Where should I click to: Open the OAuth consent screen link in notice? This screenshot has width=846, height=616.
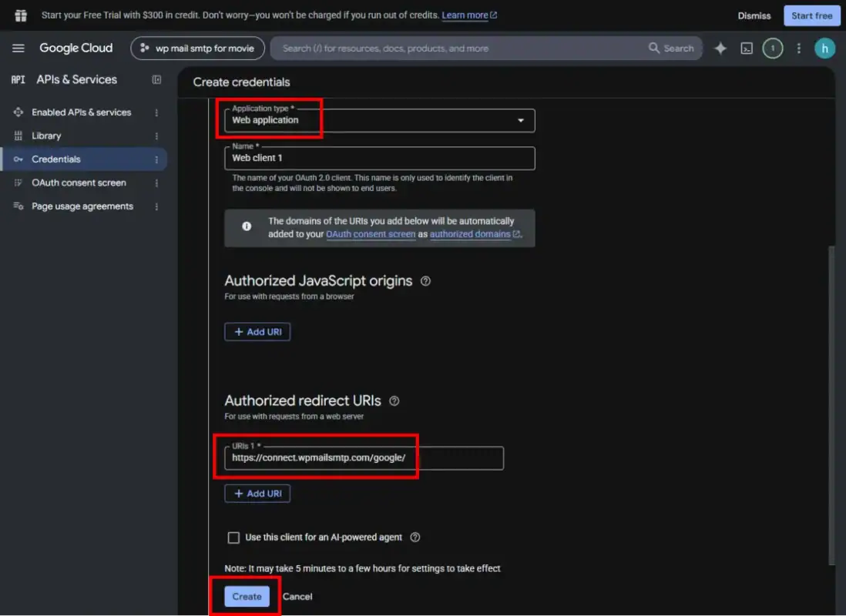371,234
